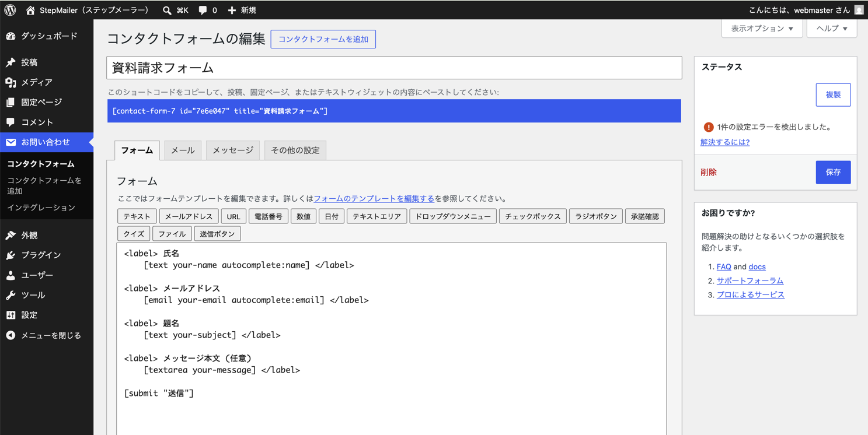Insert a URL tag
Screen dimensions: 868x435
pos(233,216)
